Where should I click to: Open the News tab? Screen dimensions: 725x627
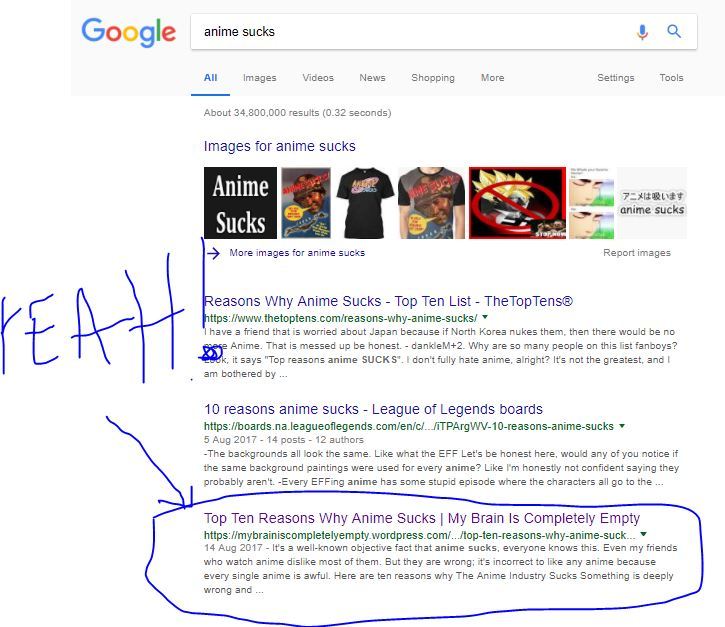[x=372, y=78]
